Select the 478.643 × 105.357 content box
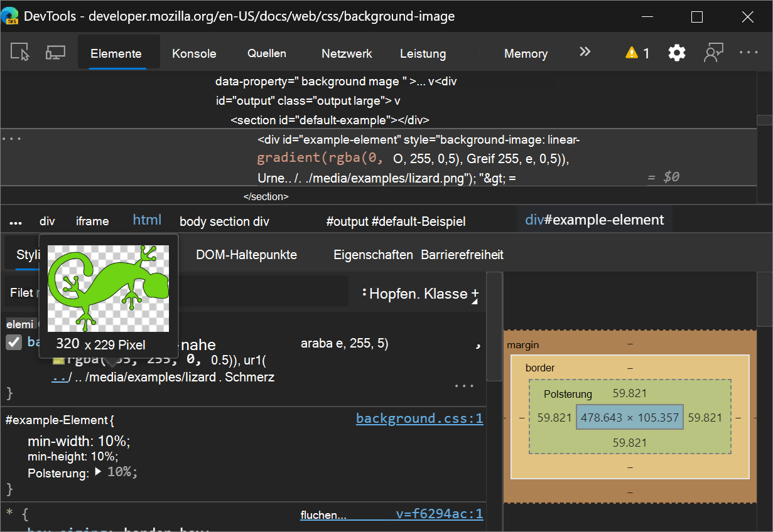Viewport: 773px width, 532px height. coord(629,418)
